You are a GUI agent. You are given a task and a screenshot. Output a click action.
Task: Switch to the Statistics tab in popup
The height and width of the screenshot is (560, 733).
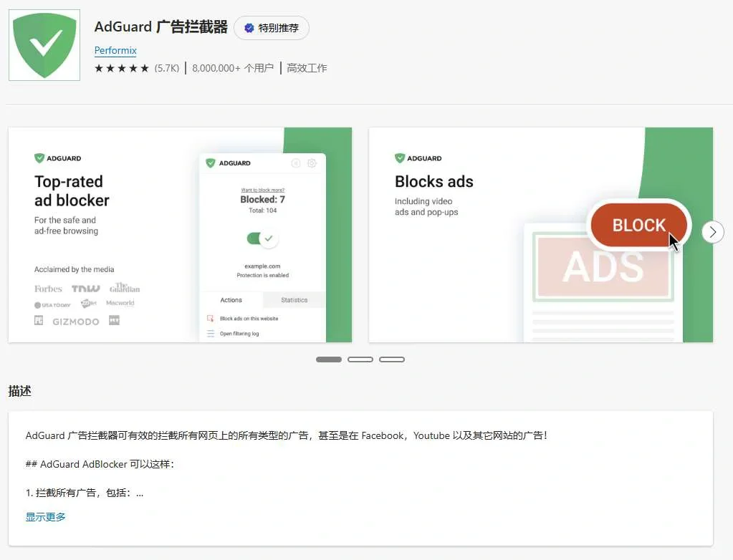(294, 300)
